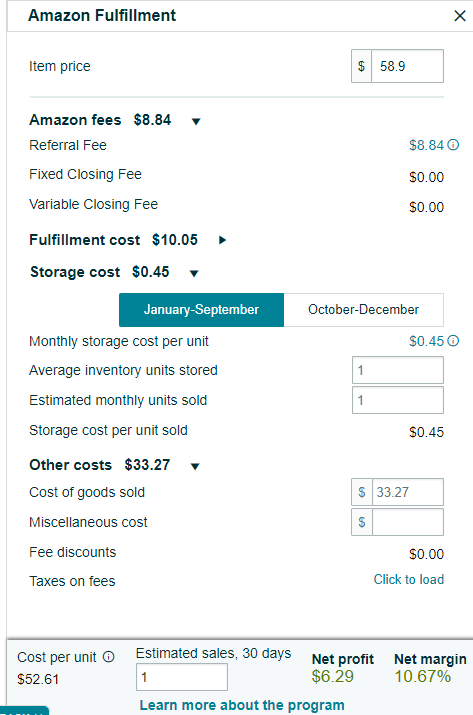Expand the Fulfillment cost section
Screen dimensions: 473x715
[222, 240]
